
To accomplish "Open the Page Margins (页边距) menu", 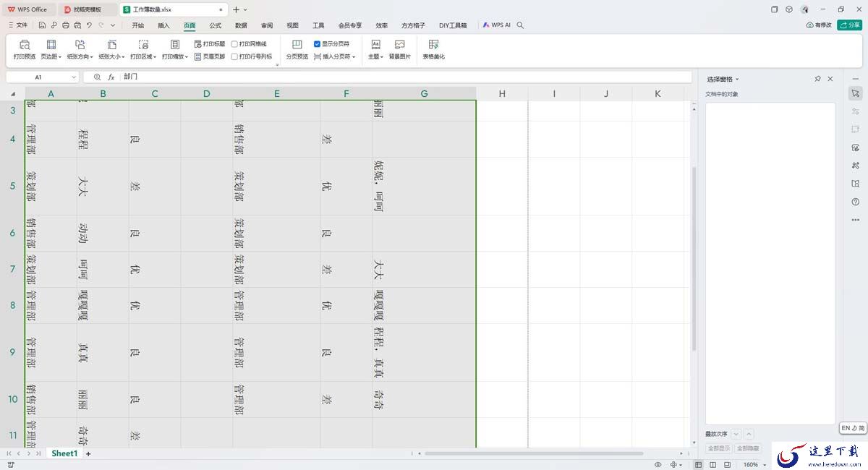I will click(51, 49).
